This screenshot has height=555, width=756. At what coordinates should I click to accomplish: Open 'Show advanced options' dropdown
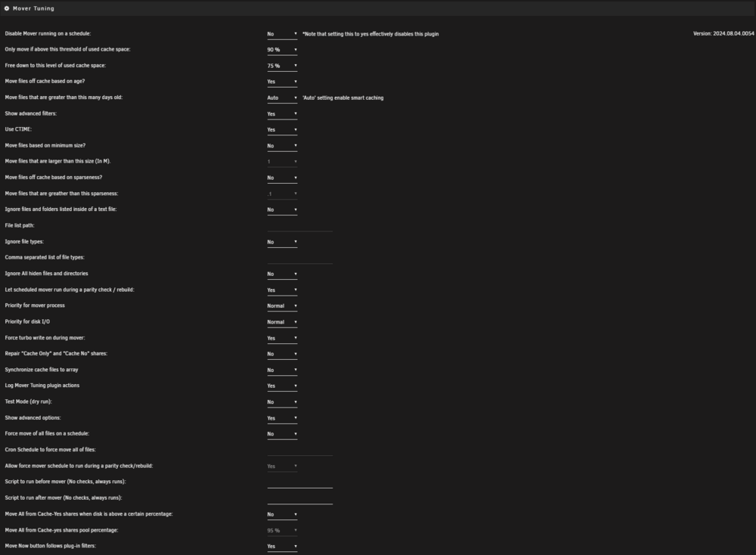click(x=282, y=418)
